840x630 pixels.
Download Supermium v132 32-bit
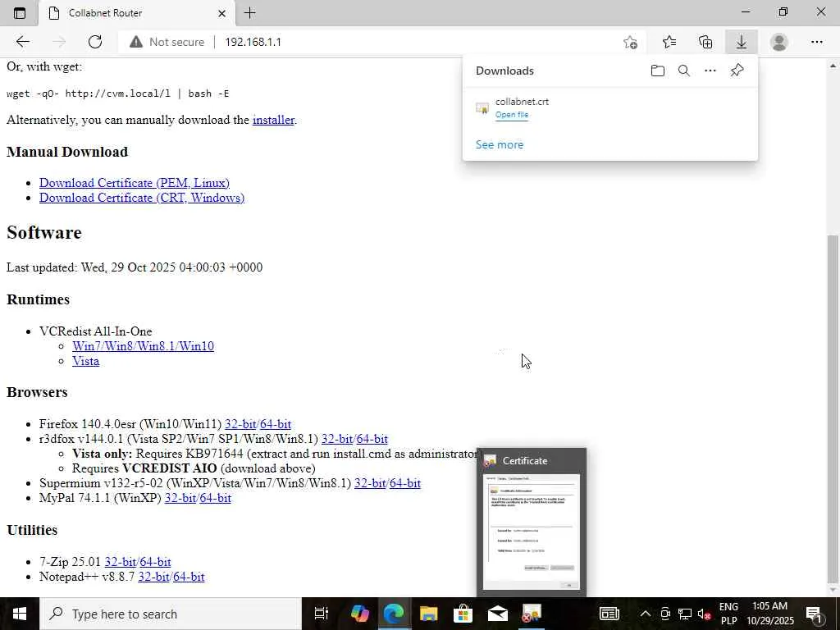click(370, 483)
